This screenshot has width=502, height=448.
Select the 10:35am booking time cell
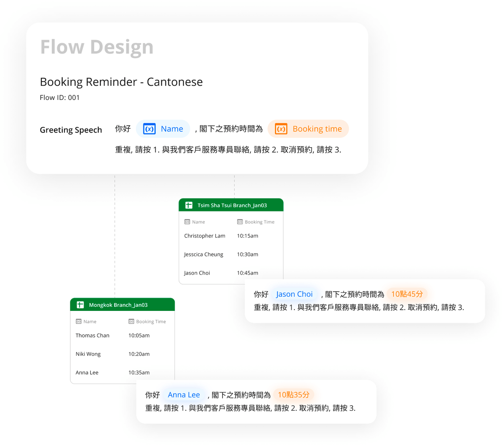(139, 372)
